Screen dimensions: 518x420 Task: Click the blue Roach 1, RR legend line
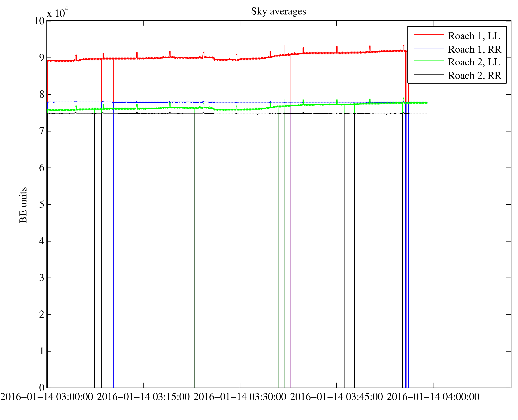pos(429,48)
